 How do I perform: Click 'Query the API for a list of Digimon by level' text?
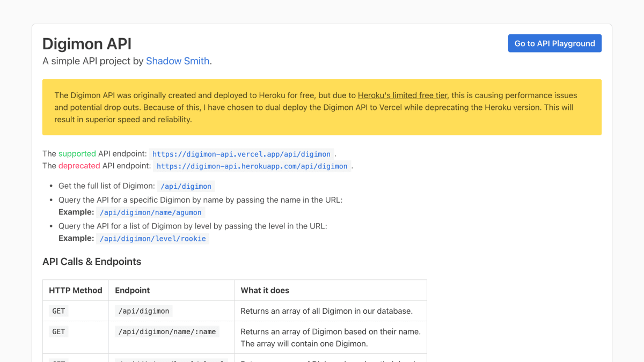click(193, 226)
